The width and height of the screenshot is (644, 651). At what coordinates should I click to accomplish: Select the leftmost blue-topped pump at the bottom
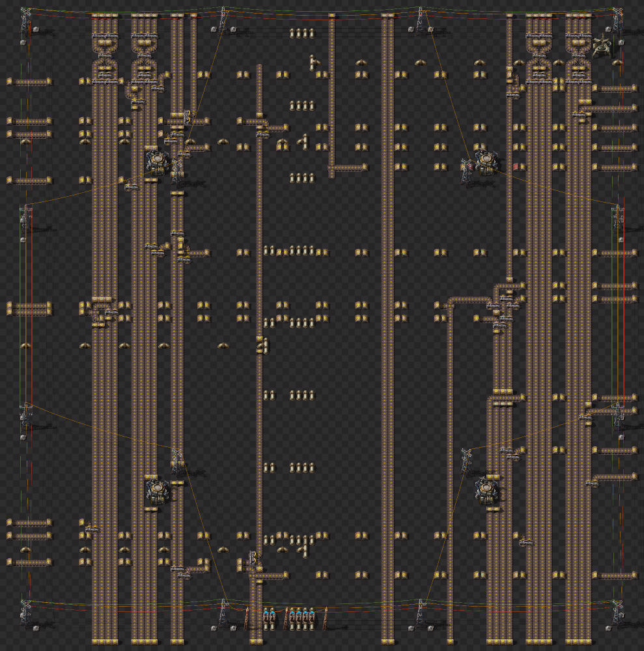pyautogui.click(x=266, y=616)
